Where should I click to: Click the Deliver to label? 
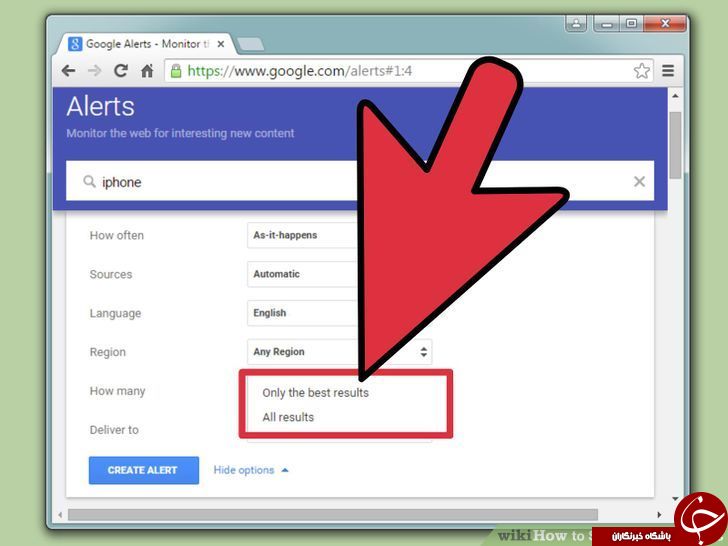[114, 430]
